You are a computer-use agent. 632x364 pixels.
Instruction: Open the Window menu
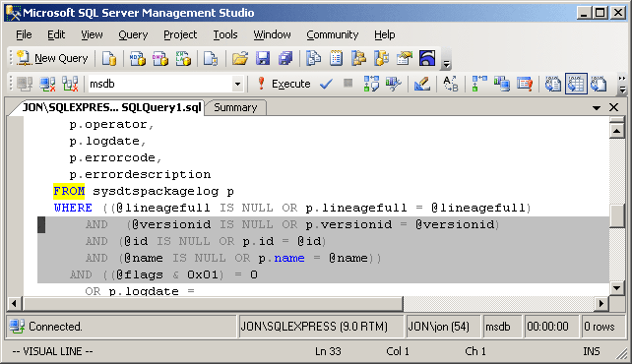pos(272,35)
